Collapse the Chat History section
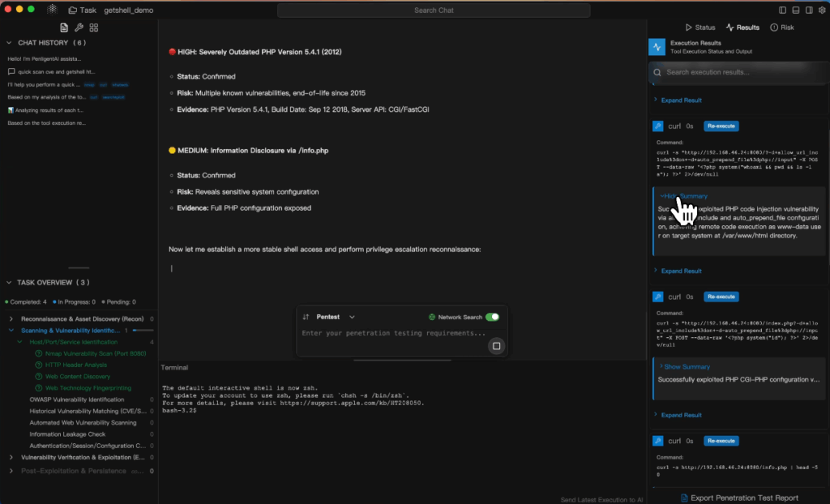Screen dimensions: 830x504 coord(10,43)
